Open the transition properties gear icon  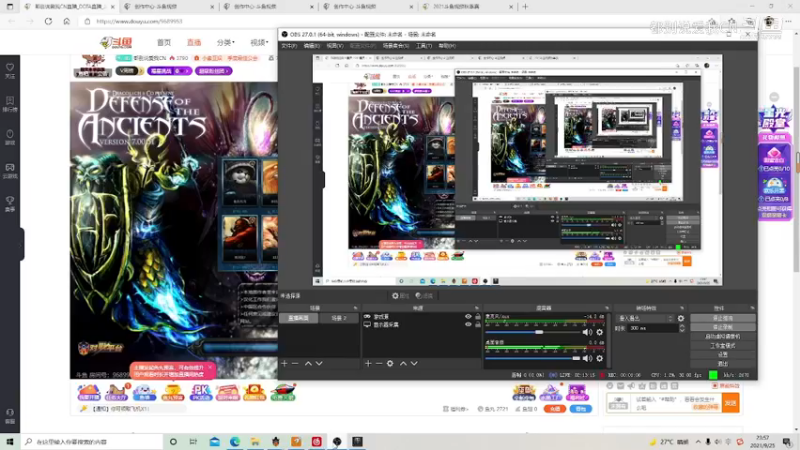pyautogui.click(x=681, y=318)
